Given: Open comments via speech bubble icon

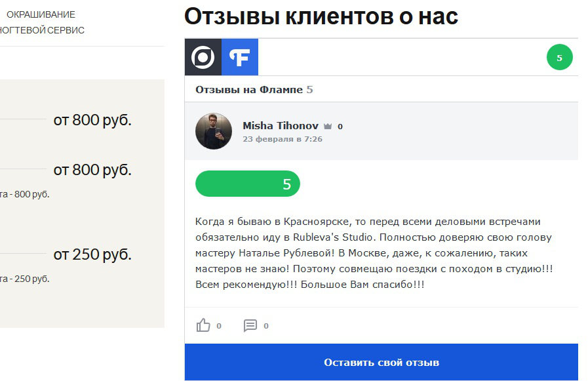Looking at the screenshot, I should pos(250,325).
